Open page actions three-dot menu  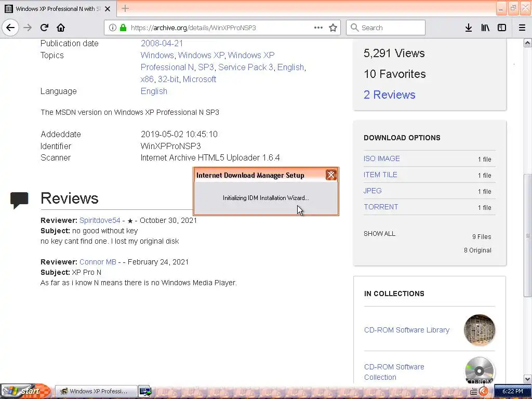318,28
